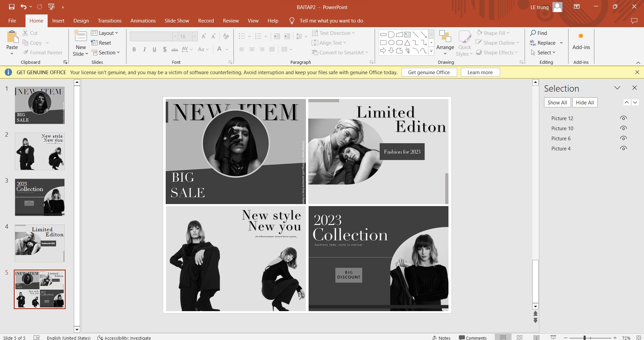Switch to Normal view in status bar

(503, 338)
